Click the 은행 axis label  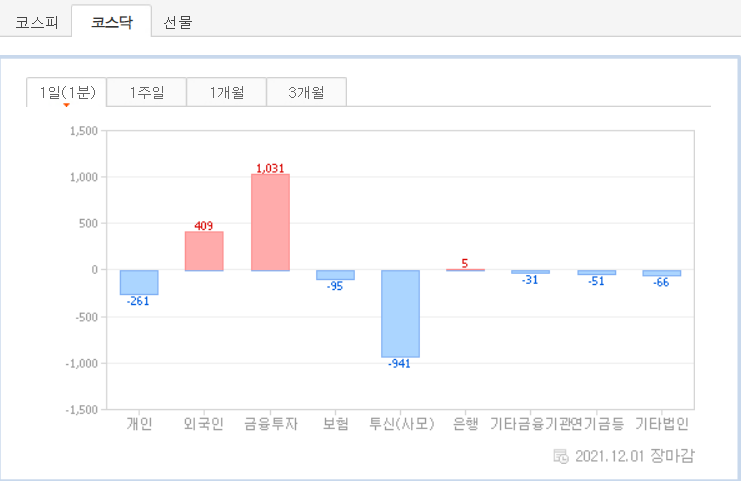(466, 423)
